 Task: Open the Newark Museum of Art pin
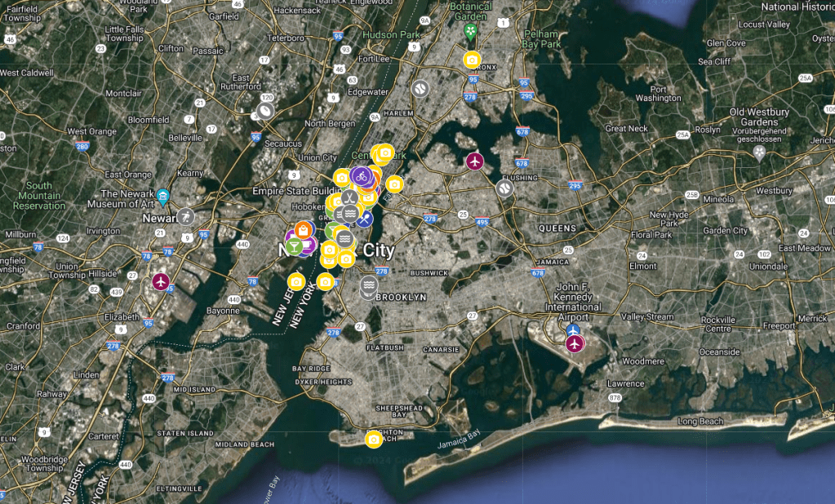point(163,196)
